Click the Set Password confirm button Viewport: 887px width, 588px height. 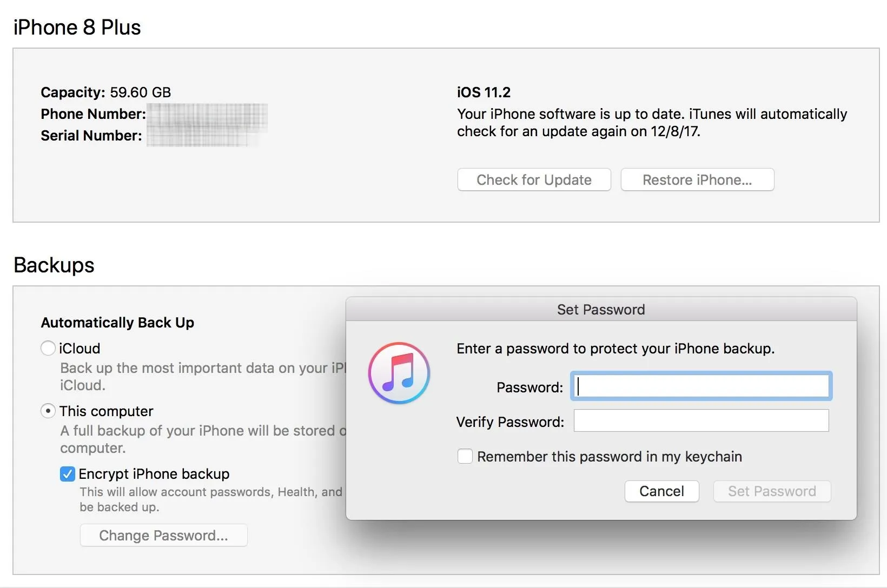(772, 491)
